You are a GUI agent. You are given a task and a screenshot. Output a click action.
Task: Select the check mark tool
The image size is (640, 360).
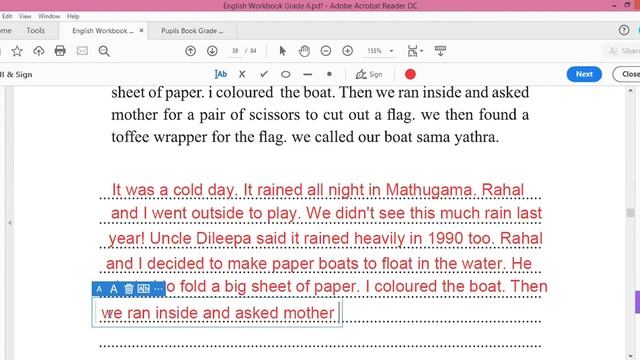pos(264,74)
